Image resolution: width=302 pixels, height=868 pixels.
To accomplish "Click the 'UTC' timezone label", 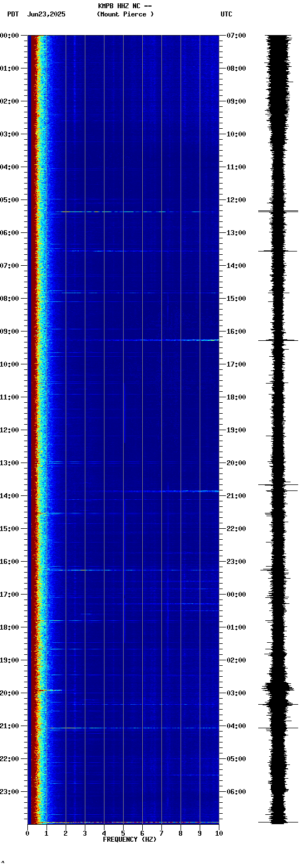I will (x=226, y=14).
